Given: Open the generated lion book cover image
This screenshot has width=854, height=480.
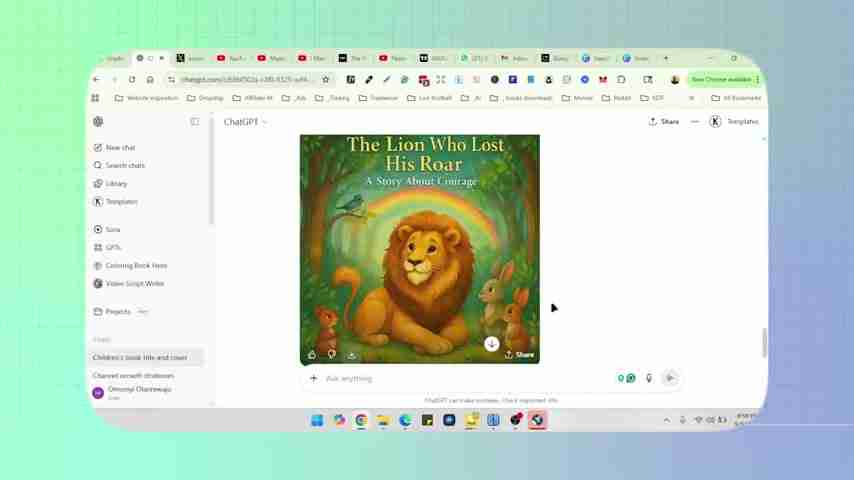Looking at the screenshot, I should click(420, 249).
